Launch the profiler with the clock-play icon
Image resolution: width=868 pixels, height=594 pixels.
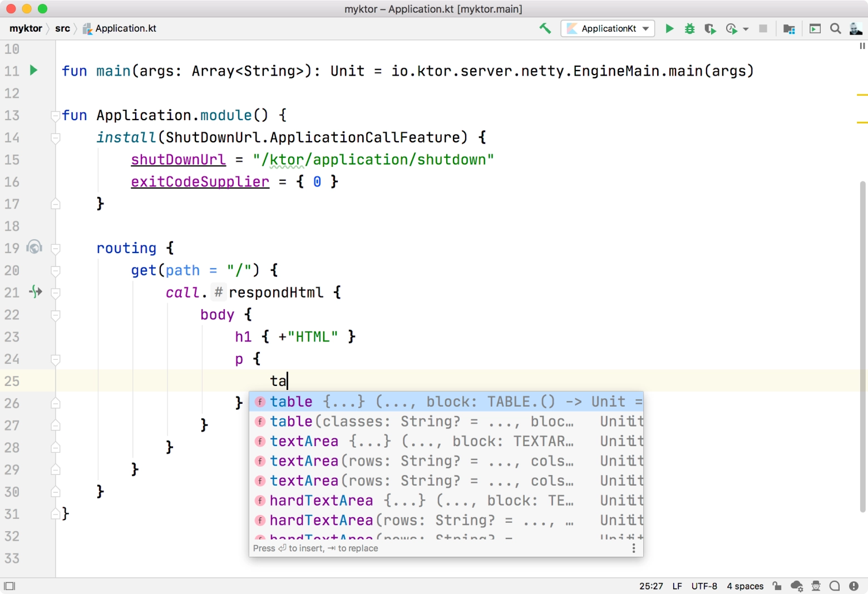(x=732, y=28)
